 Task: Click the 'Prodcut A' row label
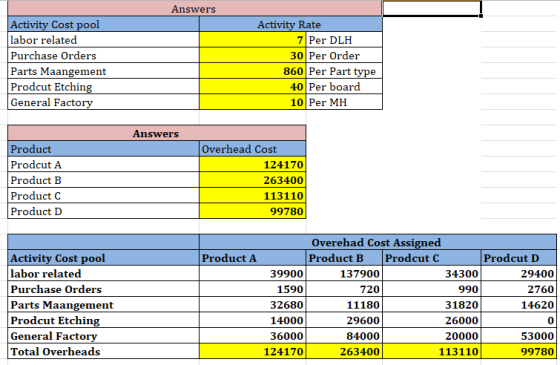tap(103, 164)
